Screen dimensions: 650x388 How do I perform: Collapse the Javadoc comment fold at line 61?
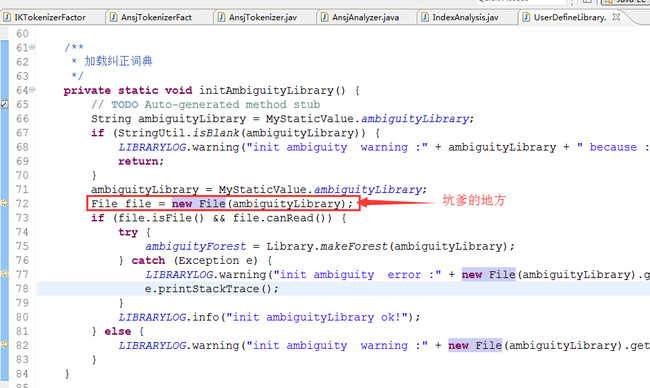(x=32, y=47)
